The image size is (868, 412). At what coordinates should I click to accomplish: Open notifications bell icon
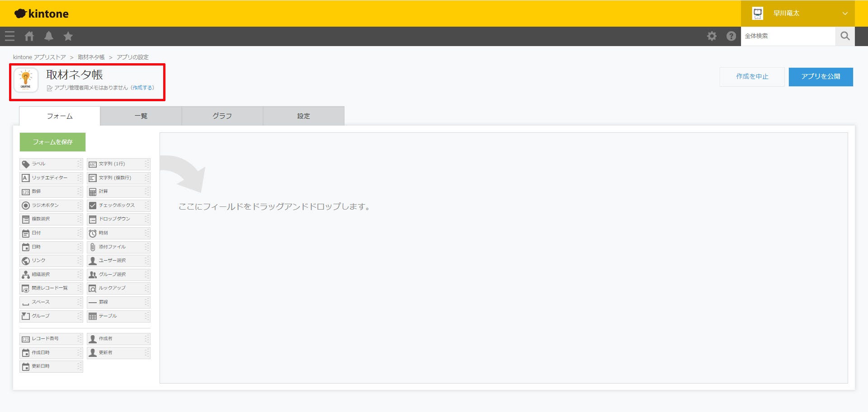(49, 36)
